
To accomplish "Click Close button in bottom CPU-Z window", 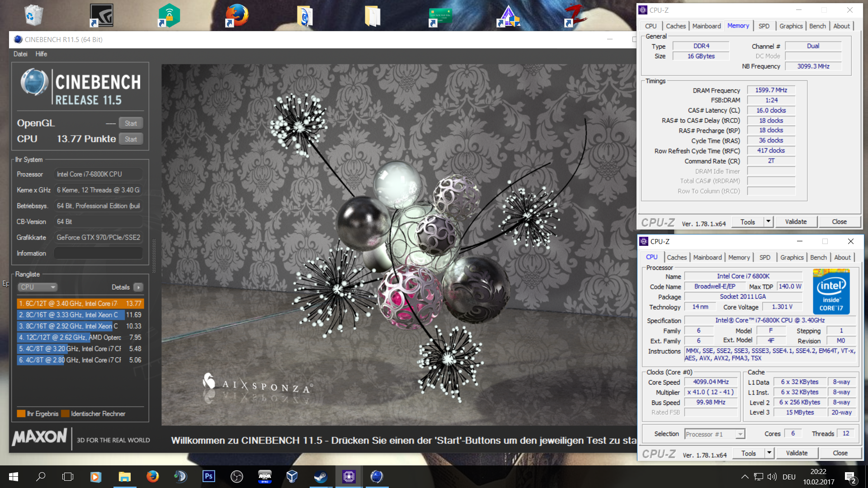I will (840, 453).
